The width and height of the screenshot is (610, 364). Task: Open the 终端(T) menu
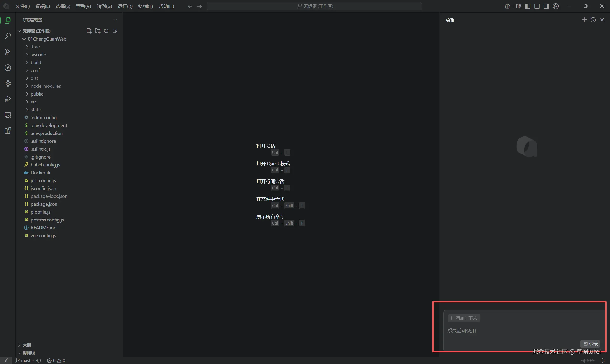(145, 6)
